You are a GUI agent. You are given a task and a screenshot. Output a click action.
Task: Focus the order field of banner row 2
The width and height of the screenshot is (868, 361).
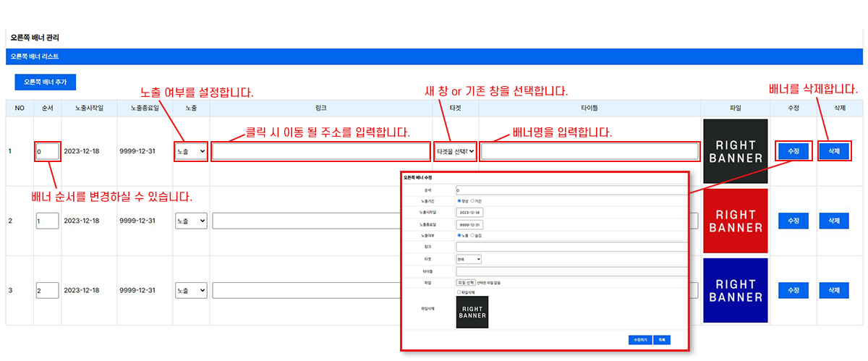pos(47,221)
